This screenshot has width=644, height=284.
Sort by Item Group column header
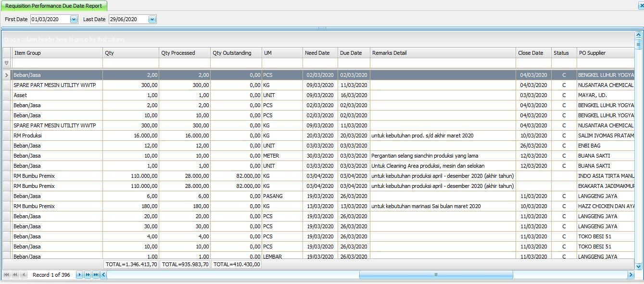(x=57, y=53)
